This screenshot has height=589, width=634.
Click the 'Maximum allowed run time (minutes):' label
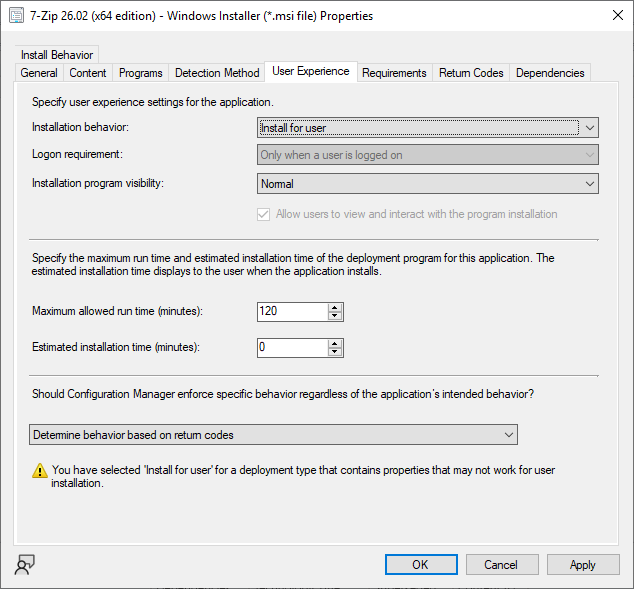click(x=117, y=311)
